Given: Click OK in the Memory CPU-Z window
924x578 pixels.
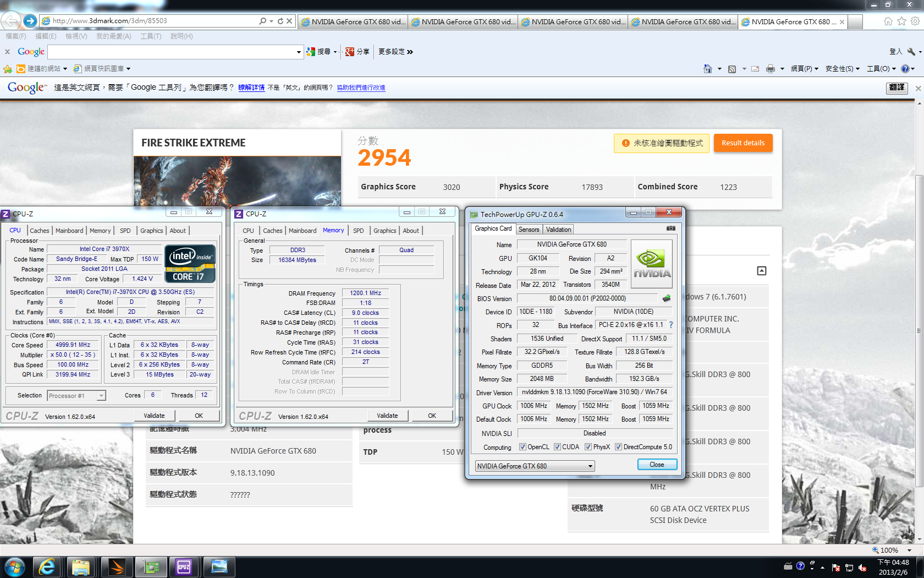Looking at the screenshot, I should coord(432,416).
